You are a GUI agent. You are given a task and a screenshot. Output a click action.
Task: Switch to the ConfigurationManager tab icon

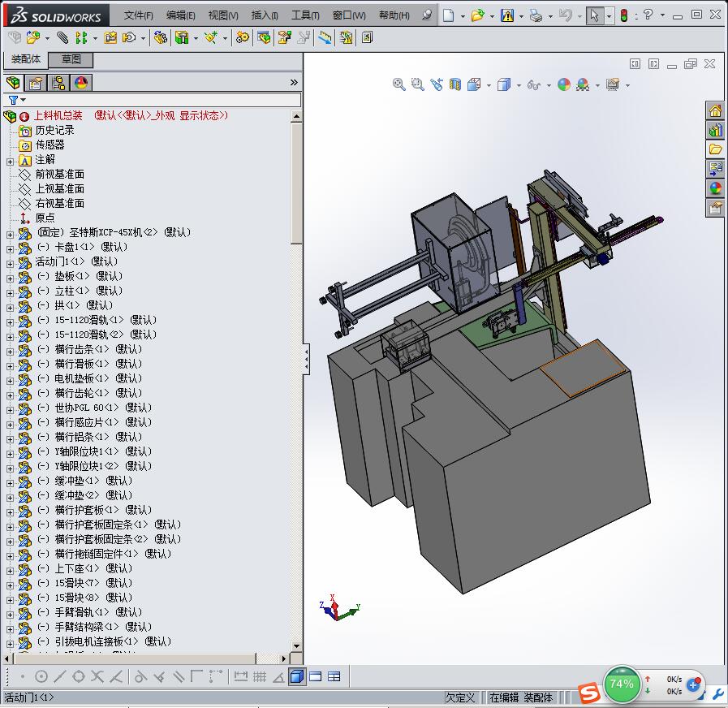[x=58, y=83]
